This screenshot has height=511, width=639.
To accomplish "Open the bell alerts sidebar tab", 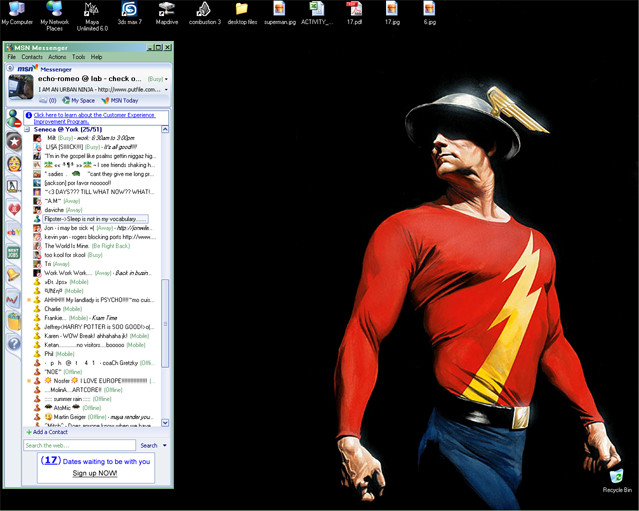I will [x=14, y=275].
